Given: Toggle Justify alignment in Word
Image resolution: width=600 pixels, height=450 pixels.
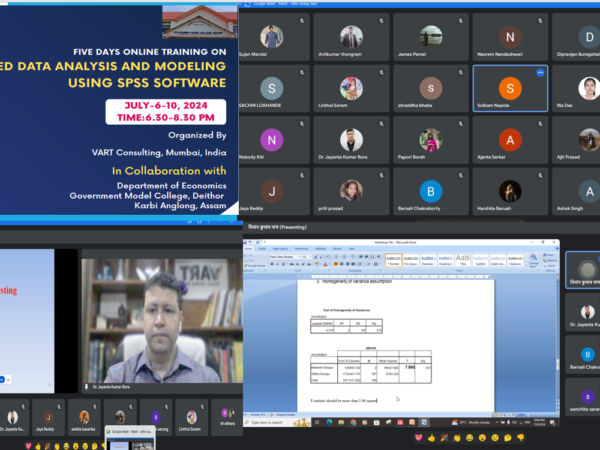Looking at the screenshot, I should pyautogui.click(x=353, y=264).
